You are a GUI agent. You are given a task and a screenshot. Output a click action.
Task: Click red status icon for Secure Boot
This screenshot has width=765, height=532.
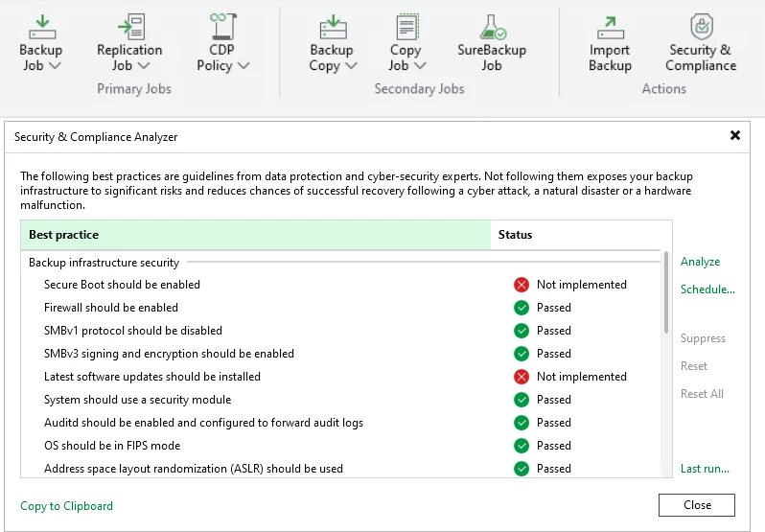click(522, 285)
